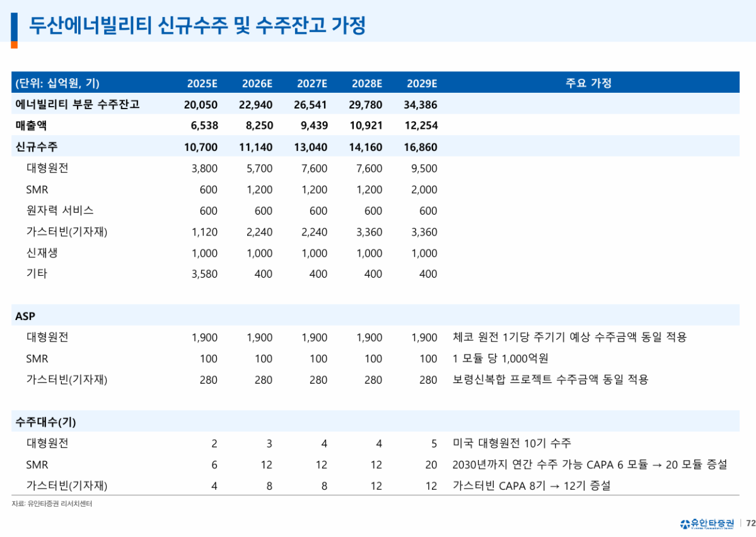Click the 대형원전 value 5,700

(x=259, y=168)
